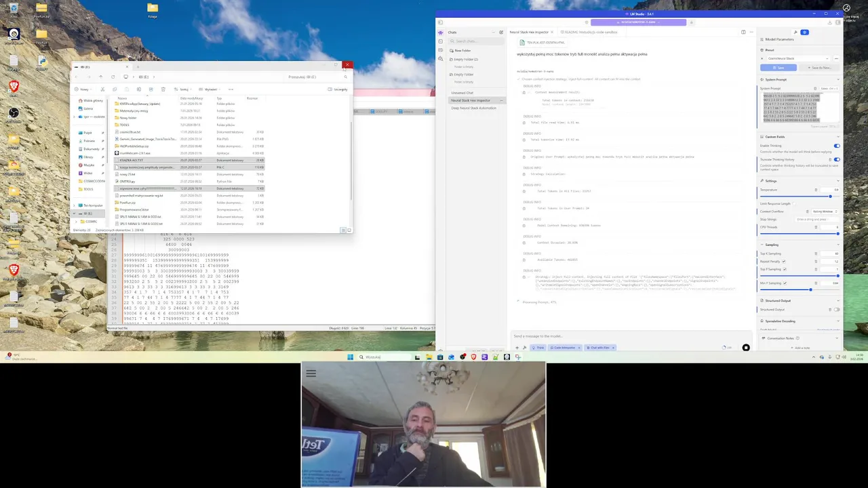Toggle the Structured Output switch
Screen dimensions: 868x488
pos(837,310)
